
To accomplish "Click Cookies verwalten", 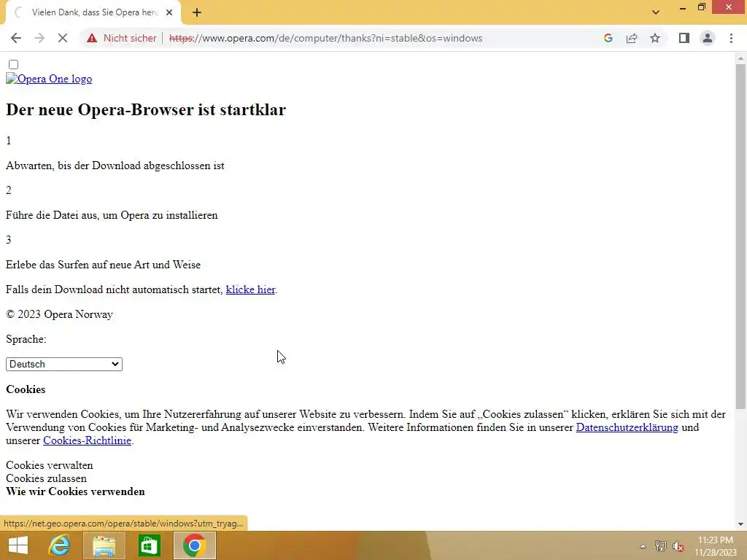I will click(x=50, y=465).
